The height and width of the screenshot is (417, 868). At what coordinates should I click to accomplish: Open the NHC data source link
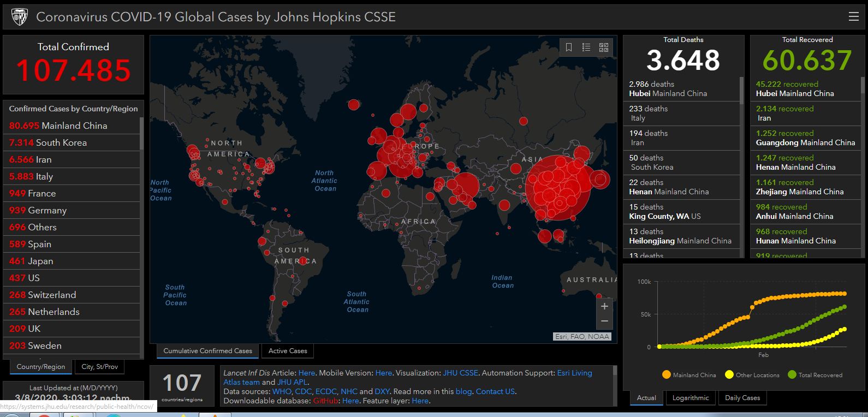coord(349,391)
